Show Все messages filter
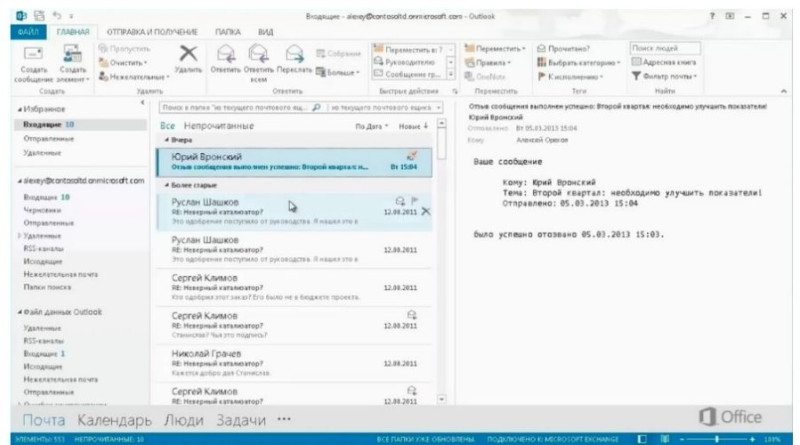 [167, 126]
